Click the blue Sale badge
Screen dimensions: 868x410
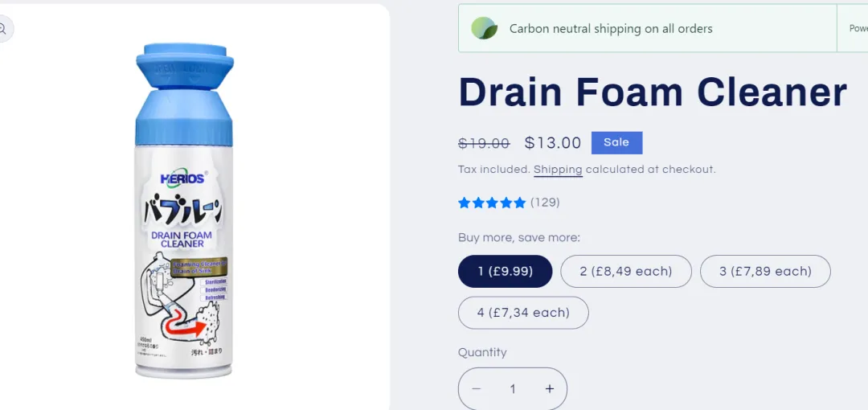[x=616, y=143]
